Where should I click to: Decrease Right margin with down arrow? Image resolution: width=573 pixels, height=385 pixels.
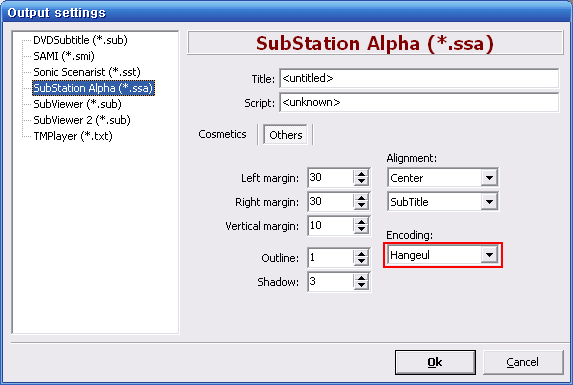(x=361, y=206)
